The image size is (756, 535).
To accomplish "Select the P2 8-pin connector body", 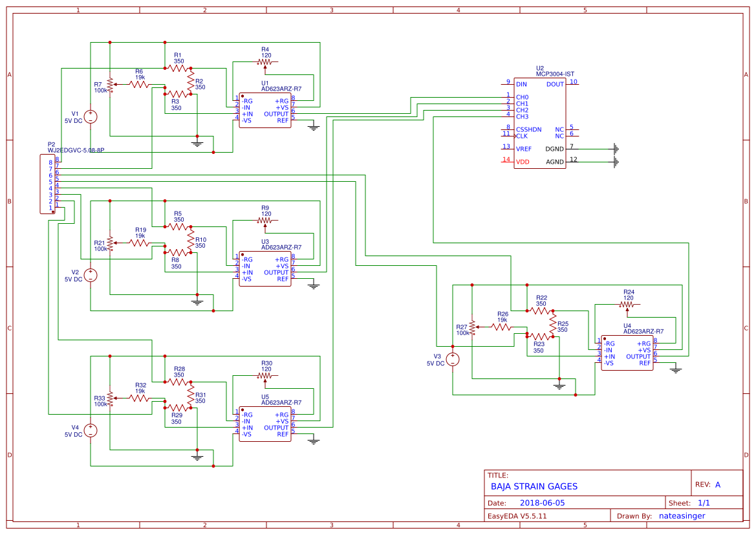I will click(x=47, y=184).
